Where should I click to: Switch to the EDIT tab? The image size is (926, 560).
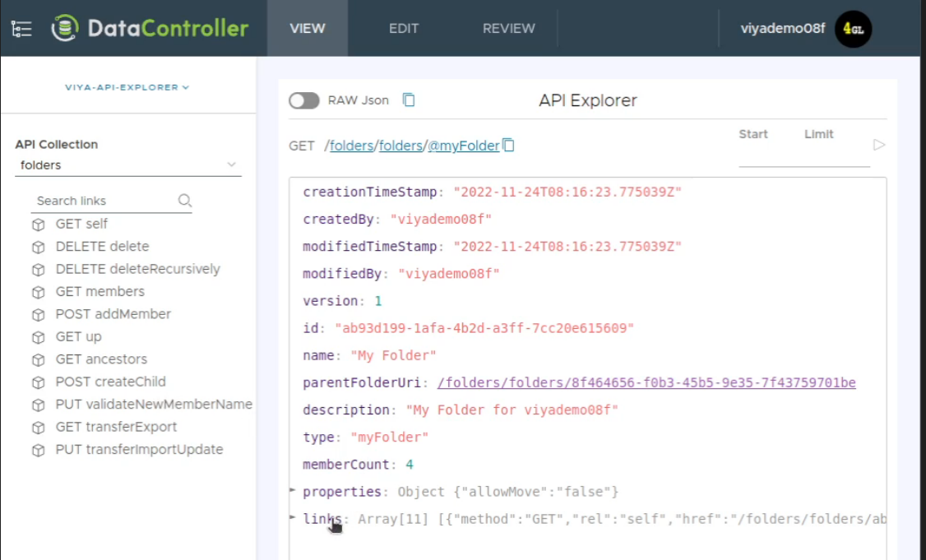403,29
